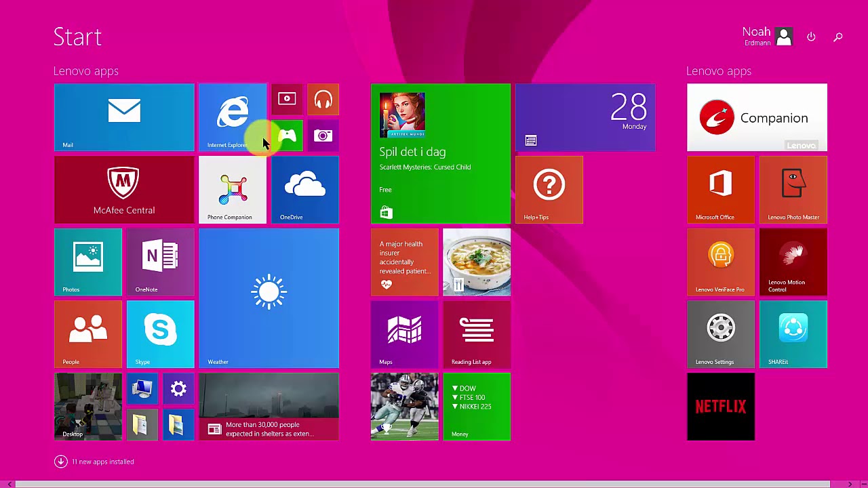Launch Phone Companion tile
This screenshot has height=488, width=868.
(x=233, y=190)
